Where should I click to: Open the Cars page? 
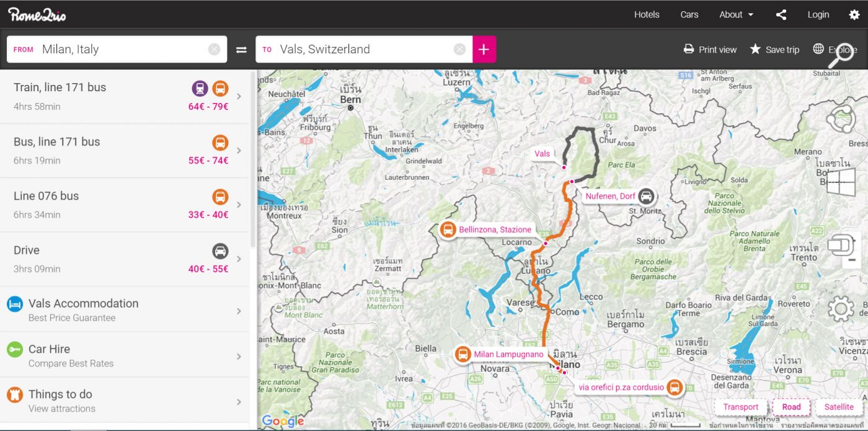[689, 15]
